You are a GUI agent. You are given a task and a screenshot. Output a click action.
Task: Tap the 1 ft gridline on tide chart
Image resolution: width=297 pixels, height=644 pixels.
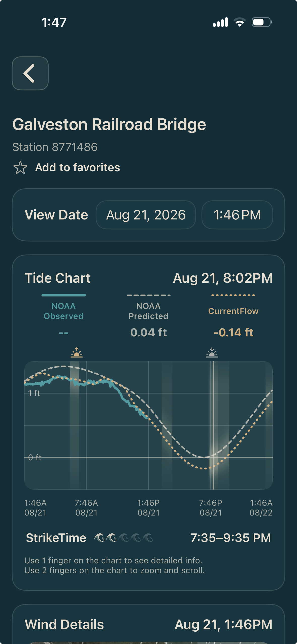tap(148, 393)
